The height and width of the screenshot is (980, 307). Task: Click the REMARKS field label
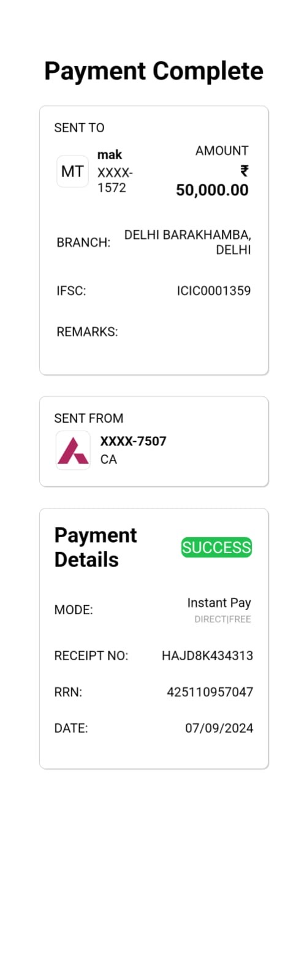87,332
